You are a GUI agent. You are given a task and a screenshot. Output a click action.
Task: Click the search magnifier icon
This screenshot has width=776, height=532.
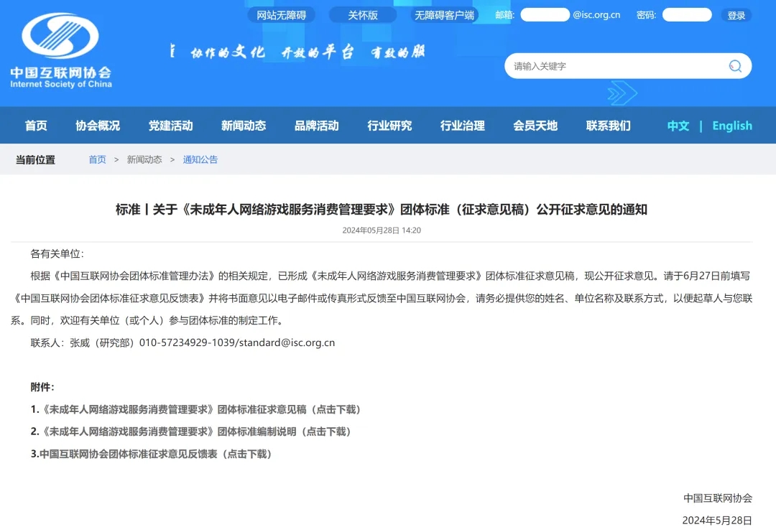tap(735, 66)
